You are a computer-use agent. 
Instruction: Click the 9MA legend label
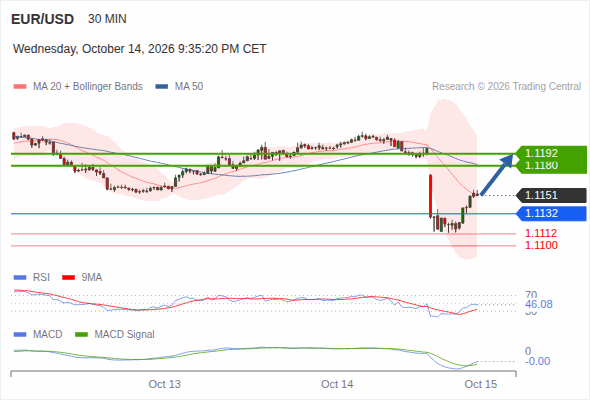[x=92, y=278]
